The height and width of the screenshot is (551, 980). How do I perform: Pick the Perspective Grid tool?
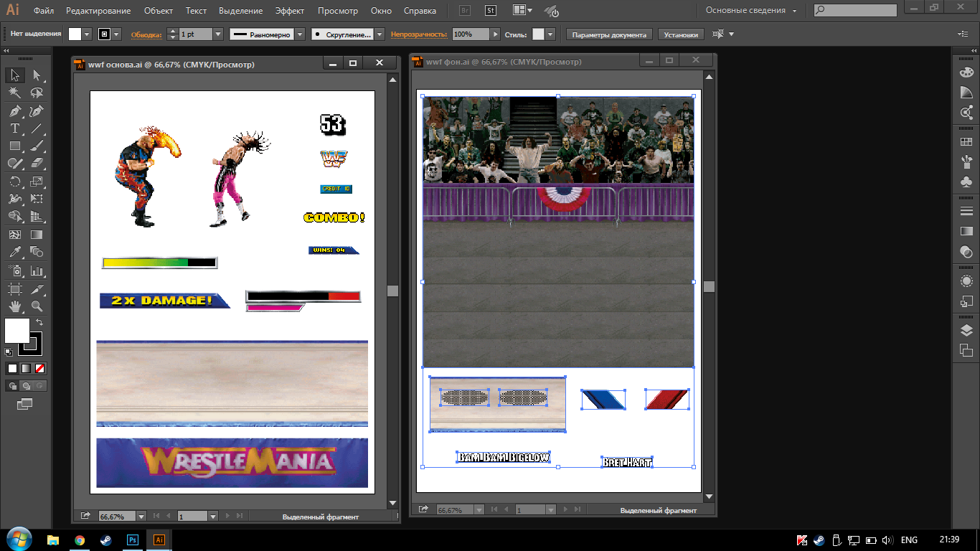tap(37, 217)
